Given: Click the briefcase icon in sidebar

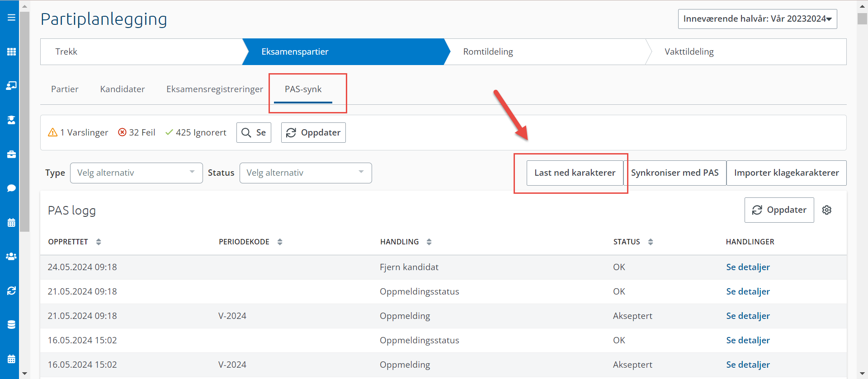Looking at the screenshot, I should 11,154.
